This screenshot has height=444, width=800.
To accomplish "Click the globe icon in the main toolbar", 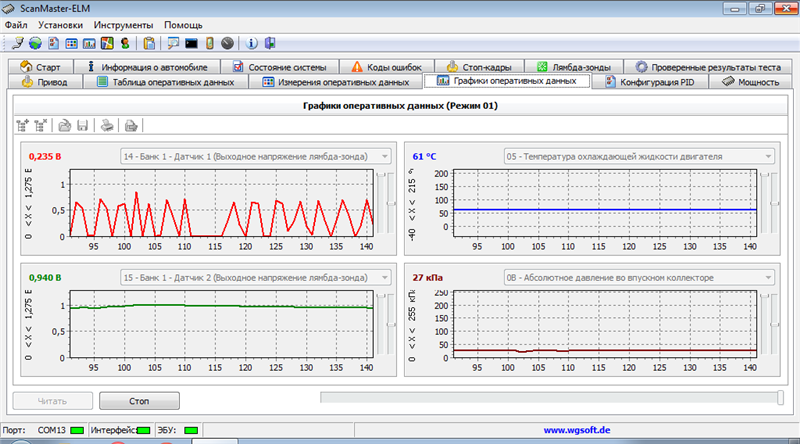I will 36,43.
